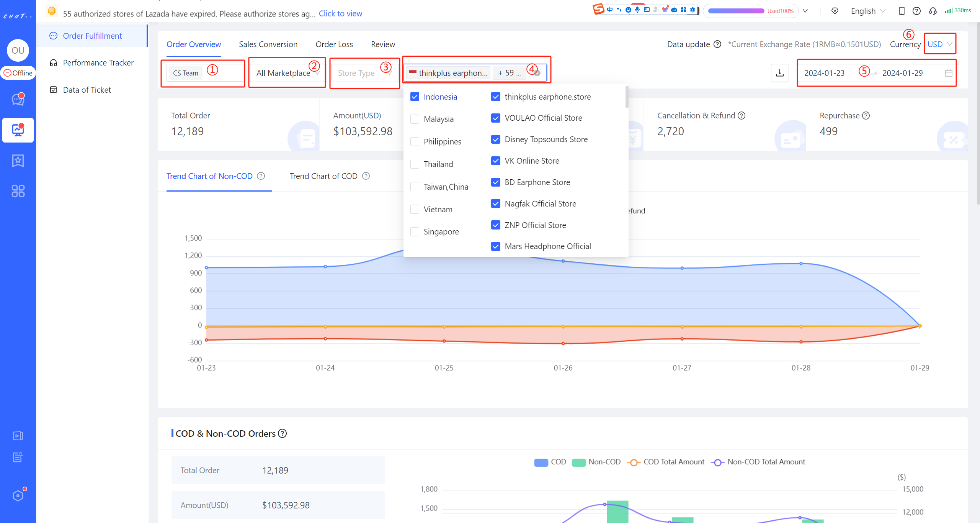Image resolution: width=980 pixels, height=523 pixels.
Task: Click the network latency 330ms indicator
Action: 957,10
